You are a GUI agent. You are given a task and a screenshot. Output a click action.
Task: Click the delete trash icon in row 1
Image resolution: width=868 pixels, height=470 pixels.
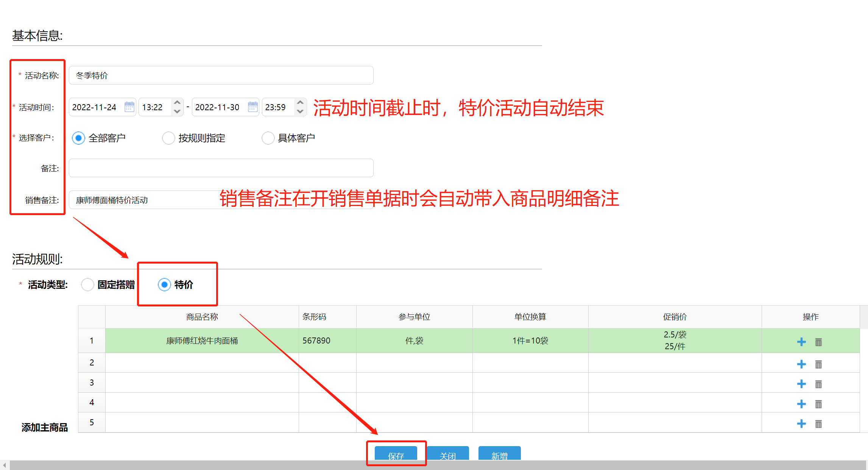[818, 342]
